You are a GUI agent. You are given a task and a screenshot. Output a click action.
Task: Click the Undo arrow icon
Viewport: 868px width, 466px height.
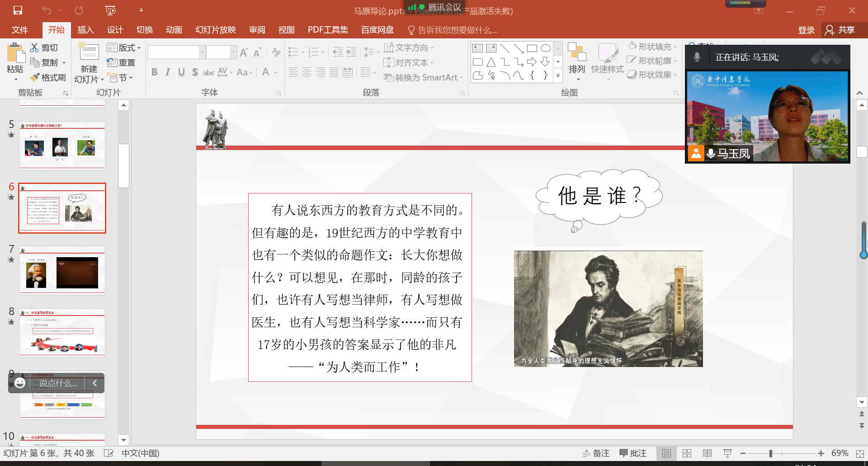(47, 10)
